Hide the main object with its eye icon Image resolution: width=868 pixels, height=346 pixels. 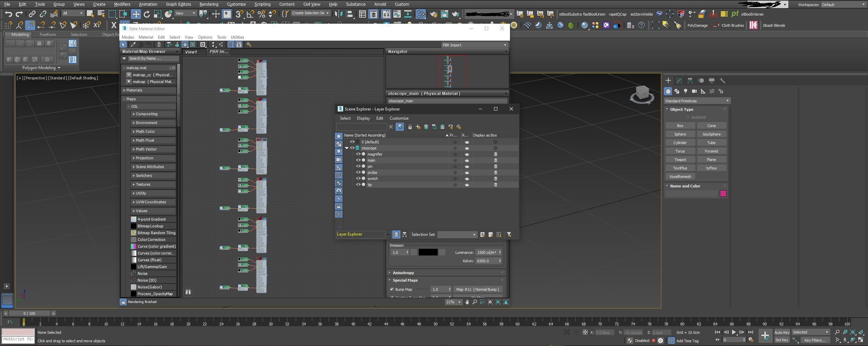358,160
